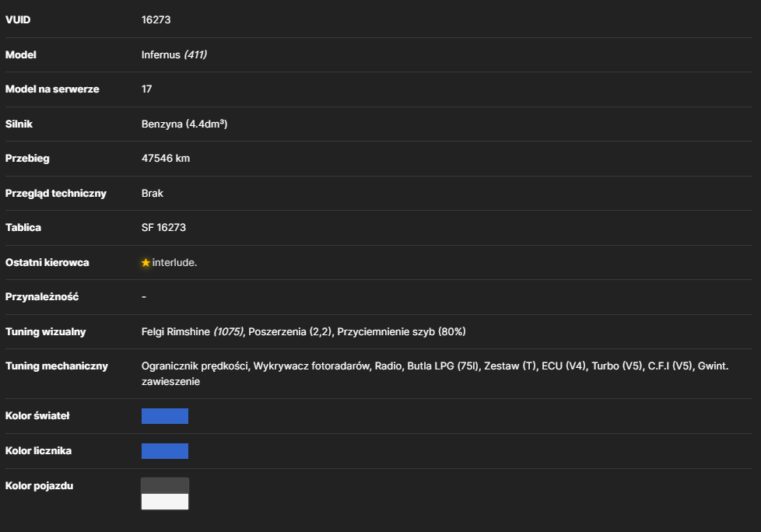761x532 pixels.
Task: Click the Felgi Rimshine tuning text
Action: pyautogui.click(x=176, y=331)
